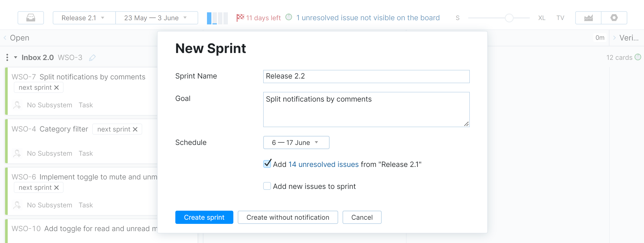Edit Inbox 2.0 title using pencil icon
Image resolution: width=644 pixels, height=243 pixels.
click(x=92, y=58)
